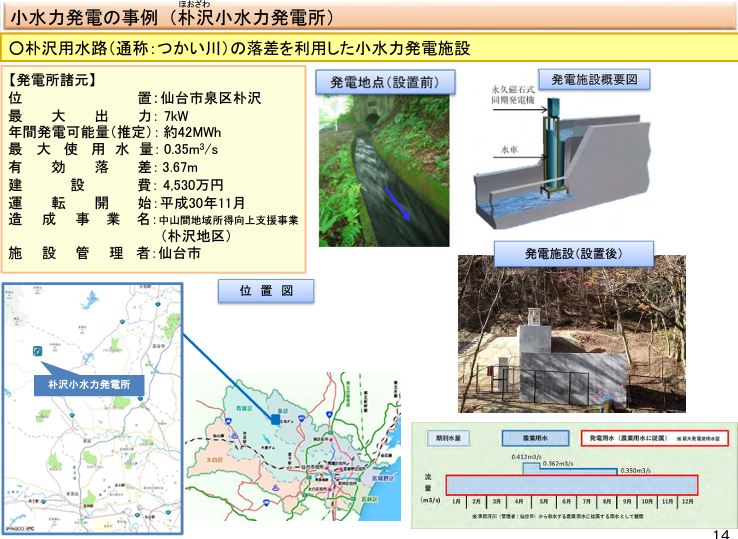Click the 0.350m3/s label on the flow chart

pyautogui.click(x=635, y=470)
